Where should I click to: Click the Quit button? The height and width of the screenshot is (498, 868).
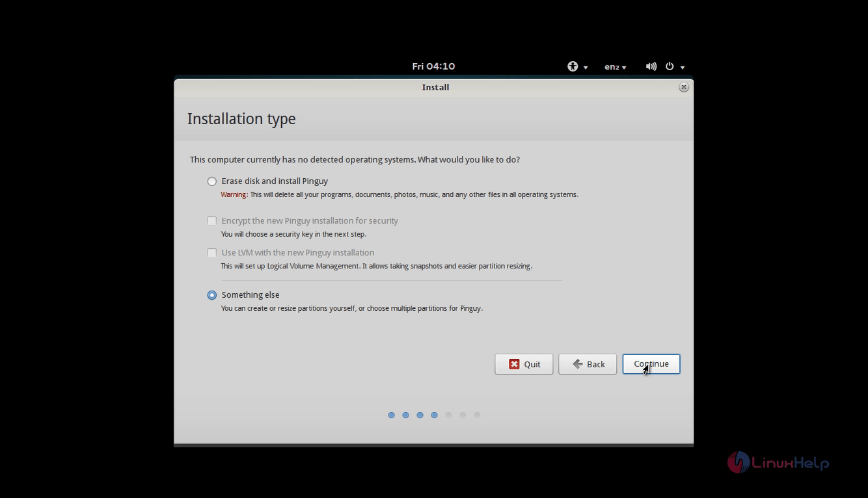[524, 364]
